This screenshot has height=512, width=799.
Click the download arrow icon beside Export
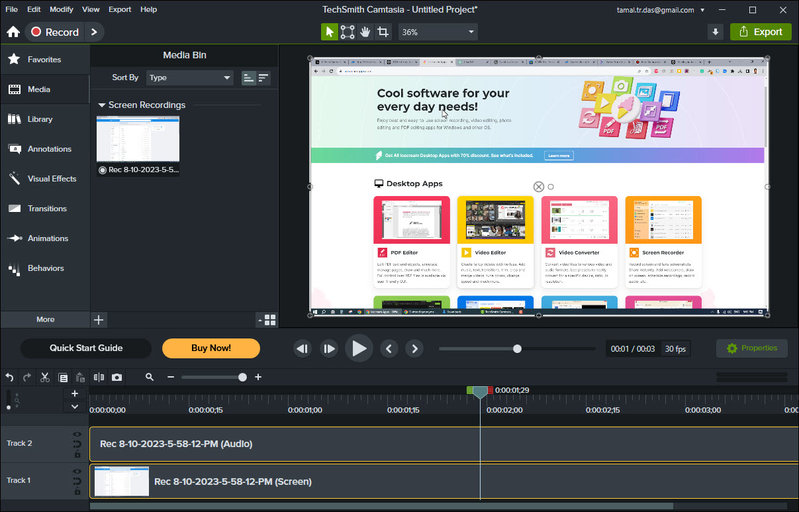click(x=715, y=32)
